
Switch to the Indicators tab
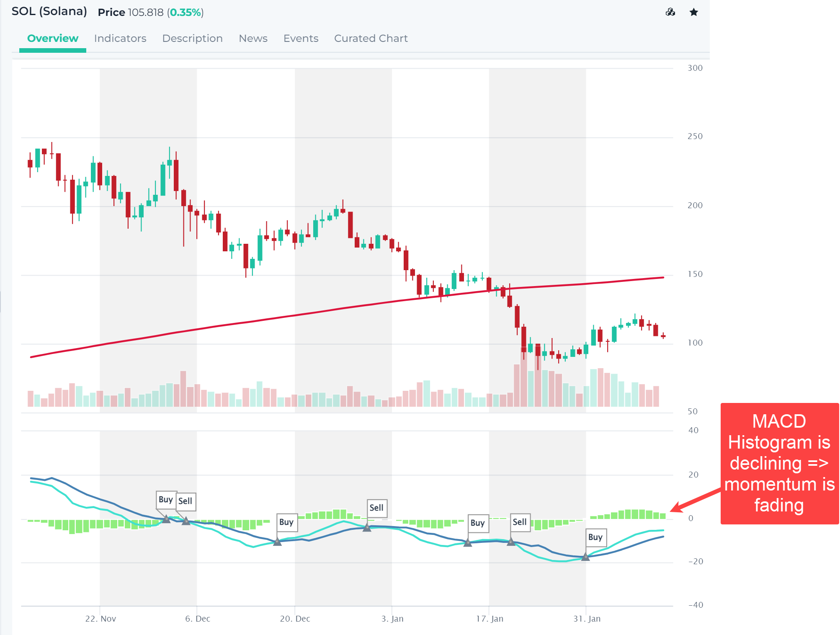tap(120, 39)
